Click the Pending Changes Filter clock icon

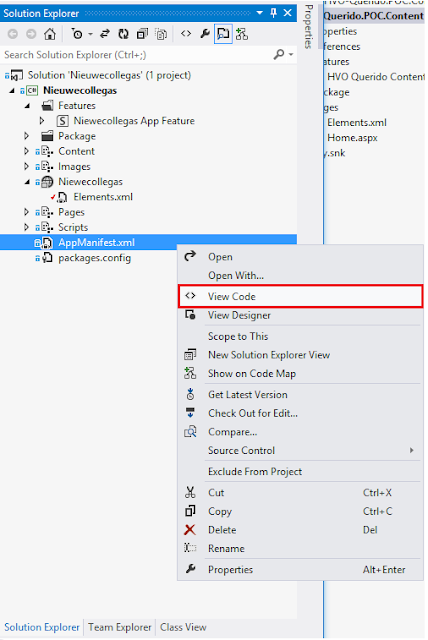77,34
